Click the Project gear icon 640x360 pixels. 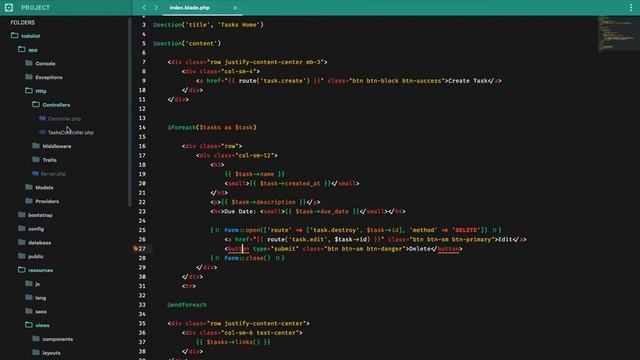click(9, 7)
